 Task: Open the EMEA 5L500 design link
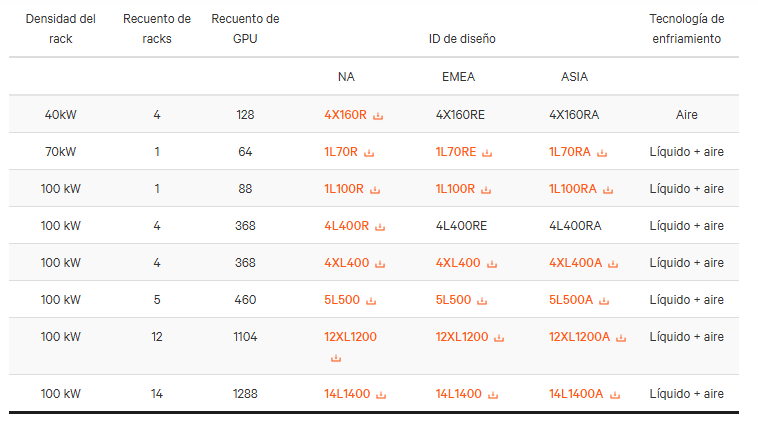tap(453, 300)
